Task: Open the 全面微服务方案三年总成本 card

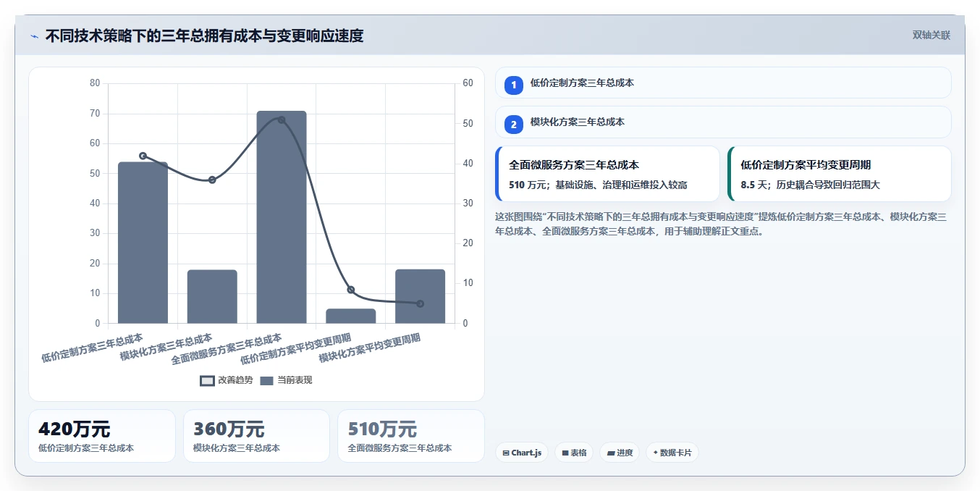Action: (x=607, y=174)
